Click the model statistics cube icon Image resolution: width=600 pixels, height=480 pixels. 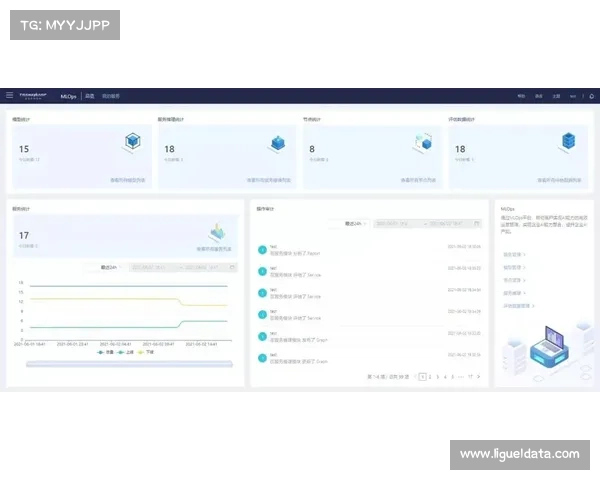[x=132, y=141]
